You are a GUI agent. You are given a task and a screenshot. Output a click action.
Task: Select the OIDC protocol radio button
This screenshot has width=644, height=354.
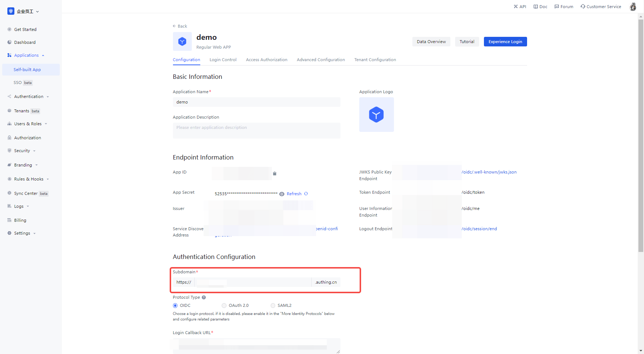tap(175, 305)
